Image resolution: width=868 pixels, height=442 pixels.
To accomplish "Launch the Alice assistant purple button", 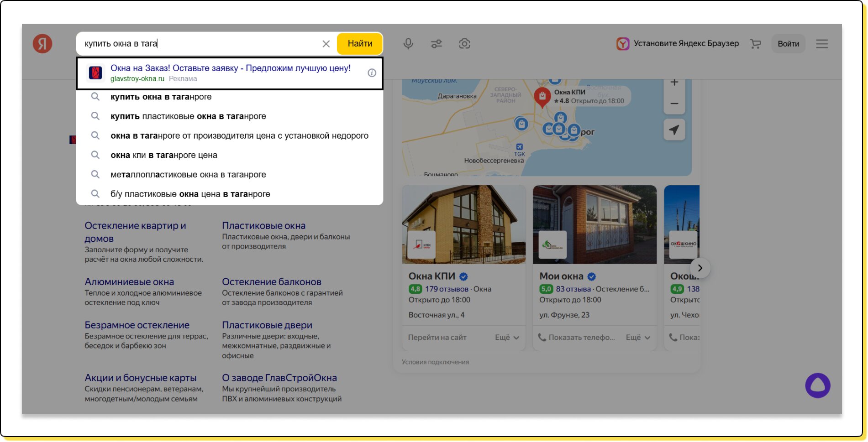I will pos(817,385).
